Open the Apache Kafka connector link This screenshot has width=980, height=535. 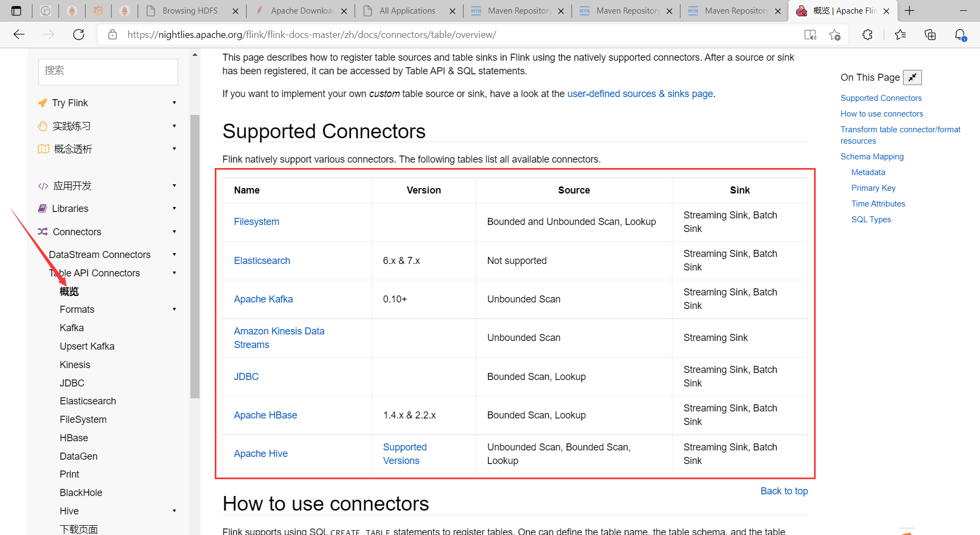coord(263,299)
